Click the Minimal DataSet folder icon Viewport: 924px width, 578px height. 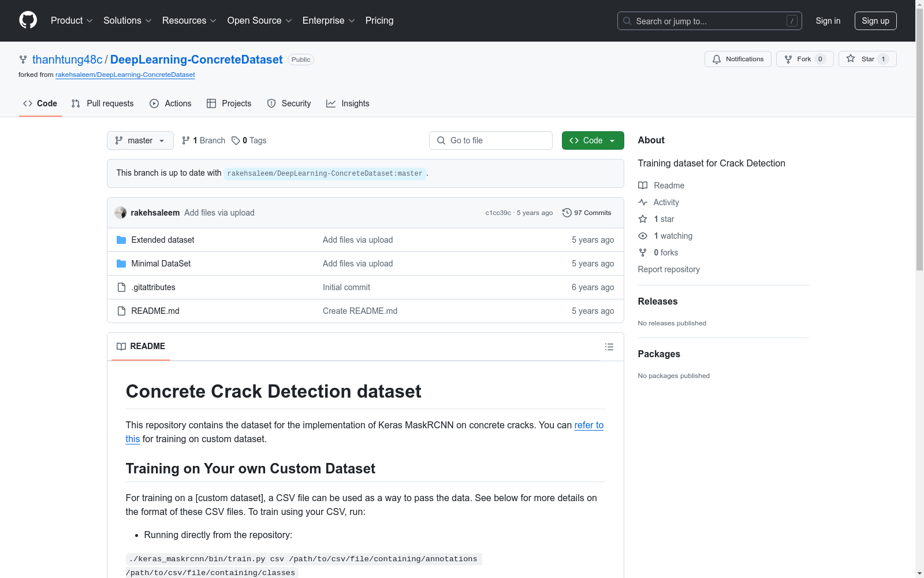(121, 264)
